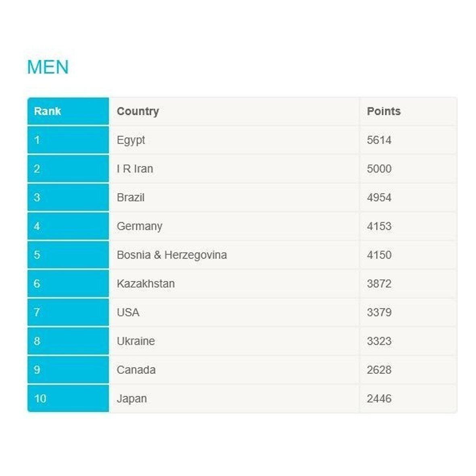The width and height of the screenshot is (476, 476).
Task: Select the Germany row entry
Action: click(x=139, y=226)
